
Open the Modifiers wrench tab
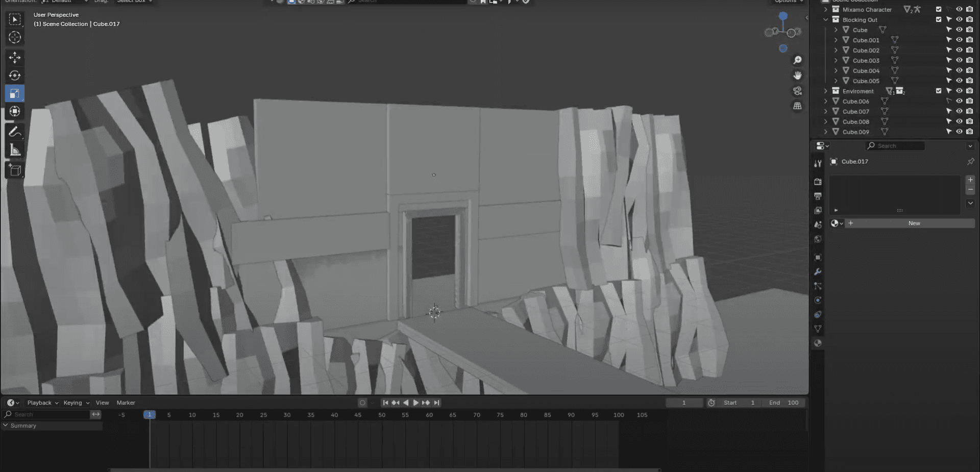tap(818, 271)
